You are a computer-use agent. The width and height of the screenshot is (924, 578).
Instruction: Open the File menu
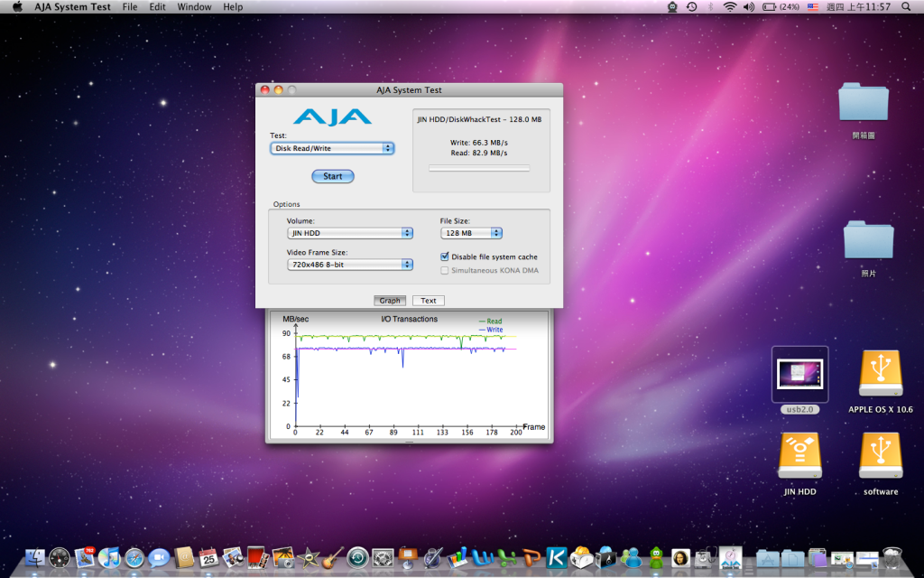pyautogui.click(x=130, y=7)
